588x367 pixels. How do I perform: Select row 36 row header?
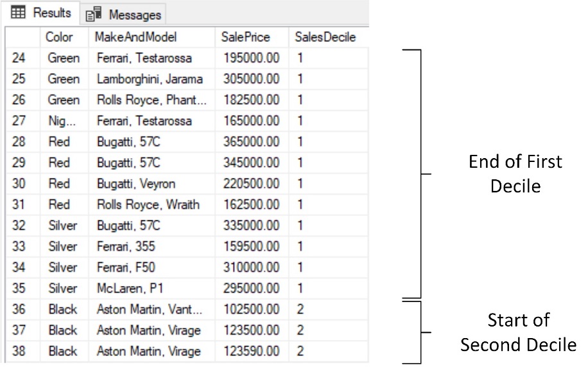point(19,309)
